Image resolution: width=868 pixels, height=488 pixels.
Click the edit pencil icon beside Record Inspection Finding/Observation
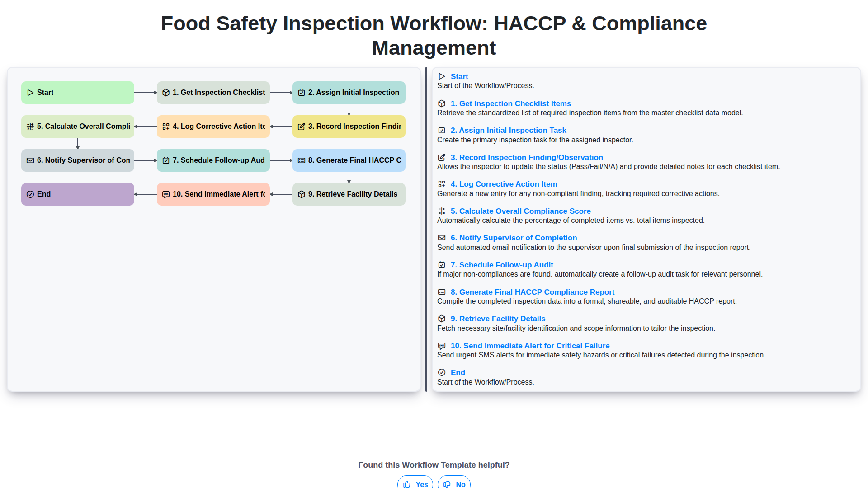pos(442,157)
